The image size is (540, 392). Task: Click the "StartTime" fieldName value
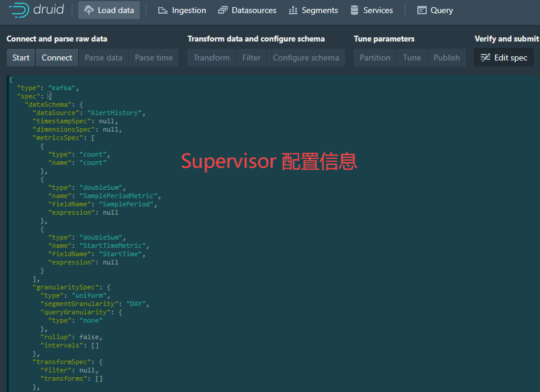(120, 254)
